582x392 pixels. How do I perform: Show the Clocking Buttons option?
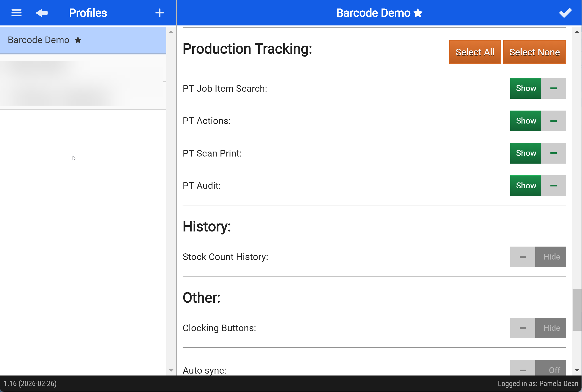pyautogui.click(x=538, y=328)
